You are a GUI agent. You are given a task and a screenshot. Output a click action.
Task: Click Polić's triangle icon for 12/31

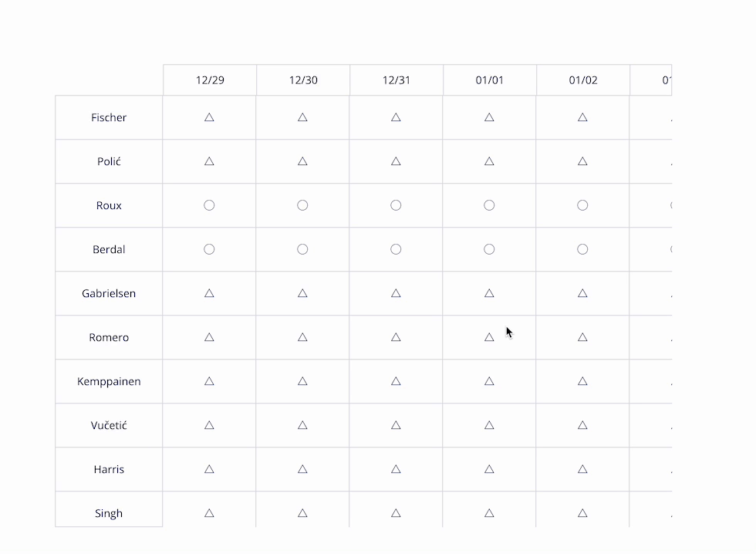tap(396, 161)
